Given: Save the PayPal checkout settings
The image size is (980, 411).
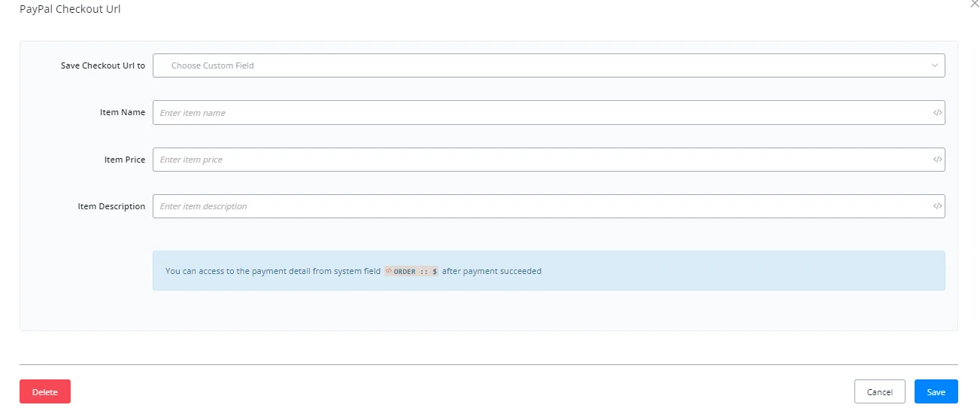Looking at the screenshot, I should point(936,391).
